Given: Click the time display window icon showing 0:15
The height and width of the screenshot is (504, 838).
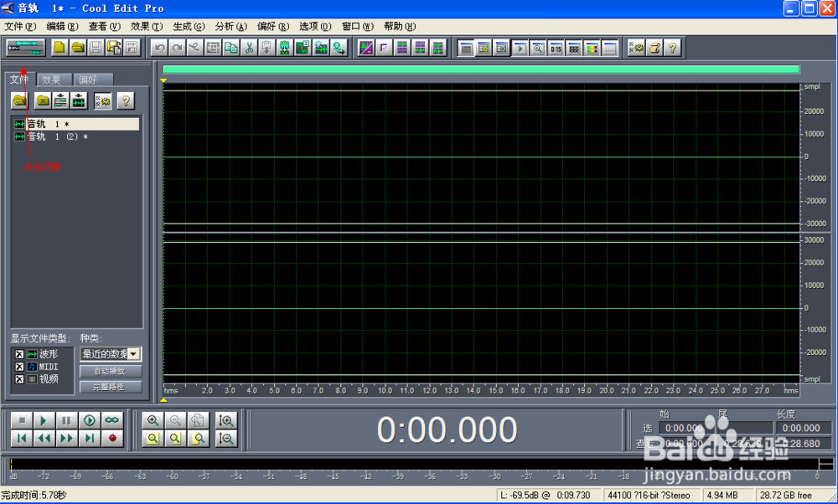Looking at the screenshot, I should (x=556, y=48).
